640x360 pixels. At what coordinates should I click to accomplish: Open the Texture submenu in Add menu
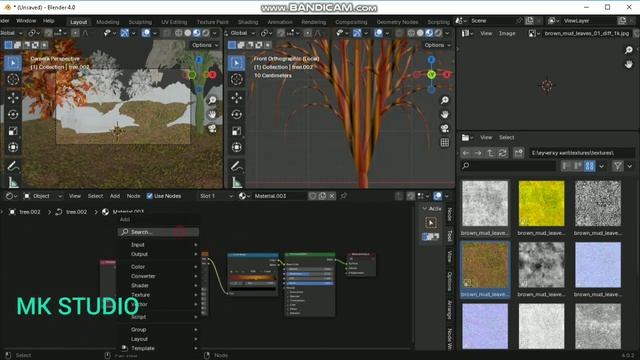coord(159,295)
